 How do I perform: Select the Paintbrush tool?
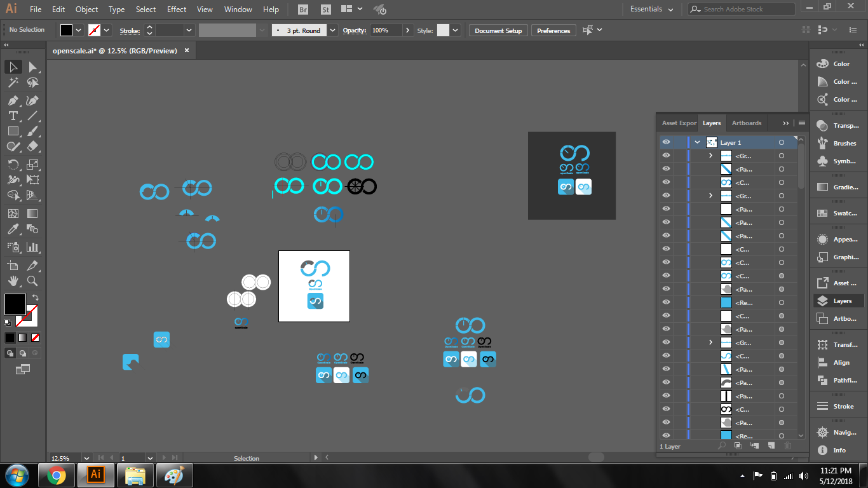32,131
